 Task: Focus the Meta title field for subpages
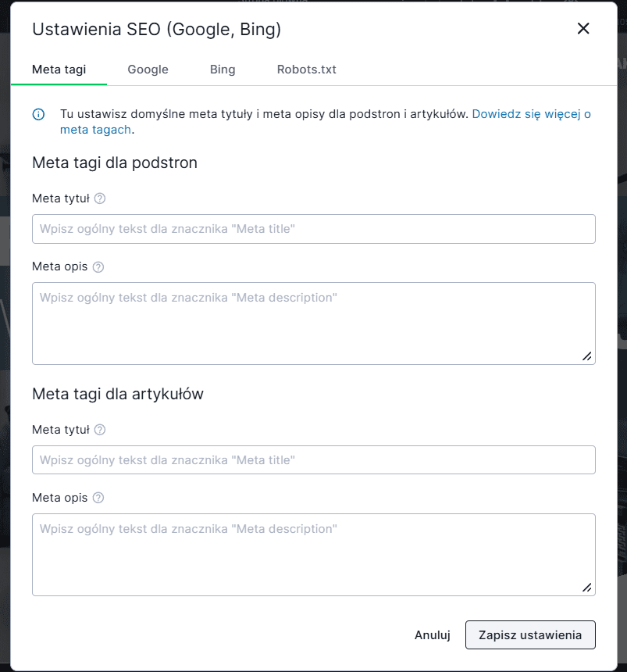313,229
